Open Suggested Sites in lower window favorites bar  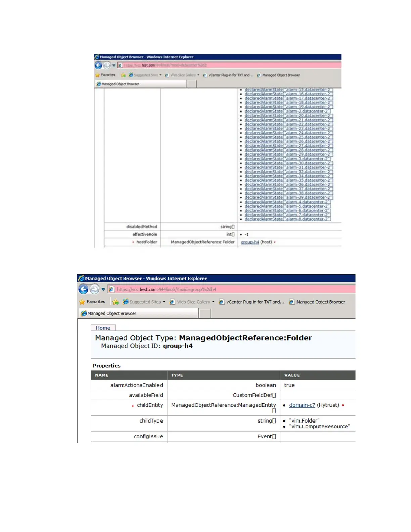(x=142, y=302)
